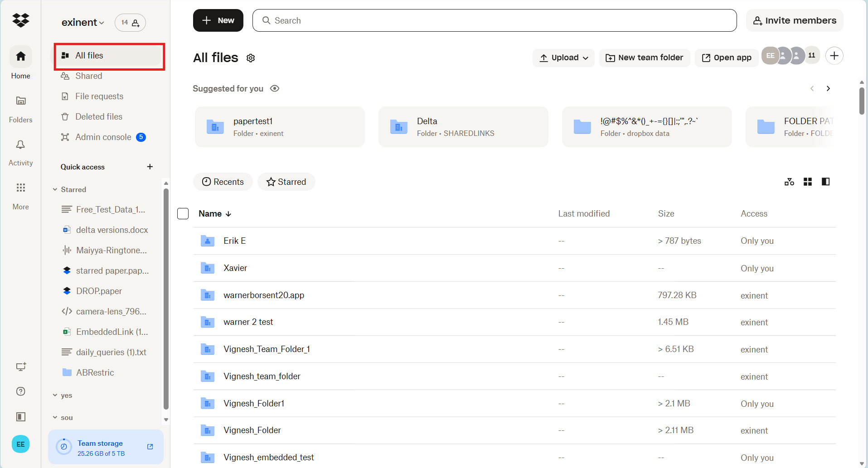Toggle the select-all files checkbox
Image resolution: width=868 pixels, height=468 pixels.
click(183, 213)
